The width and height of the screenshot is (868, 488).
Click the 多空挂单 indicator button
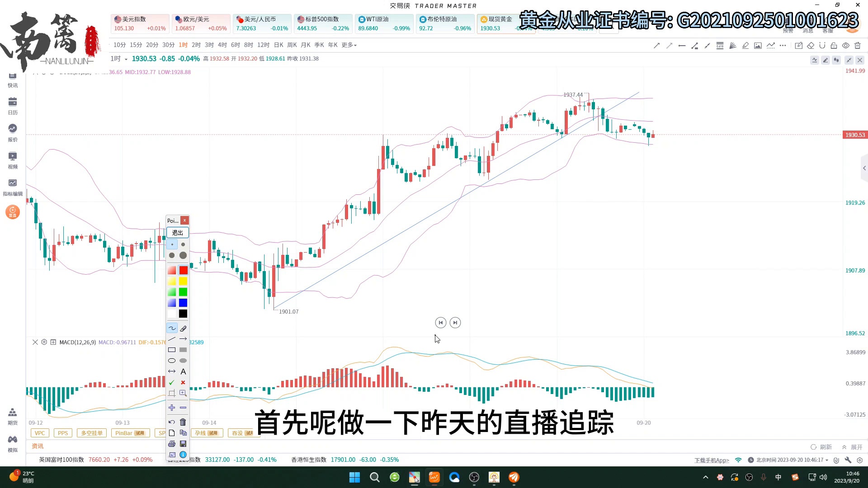tap(92, 433)
